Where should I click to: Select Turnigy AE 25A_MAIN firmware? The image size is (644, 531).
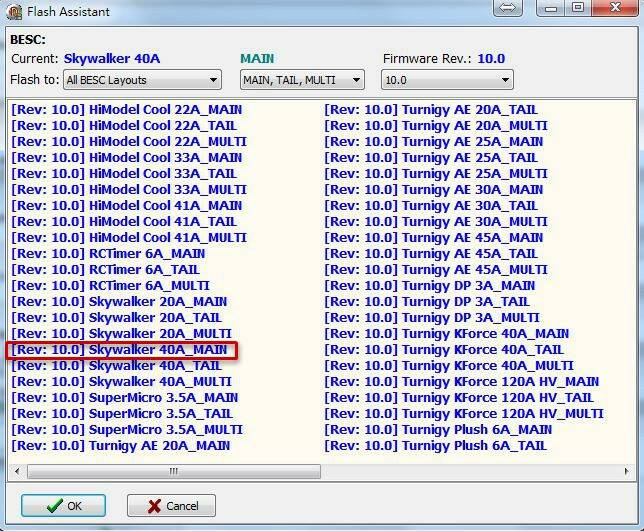tap(434, 142)
